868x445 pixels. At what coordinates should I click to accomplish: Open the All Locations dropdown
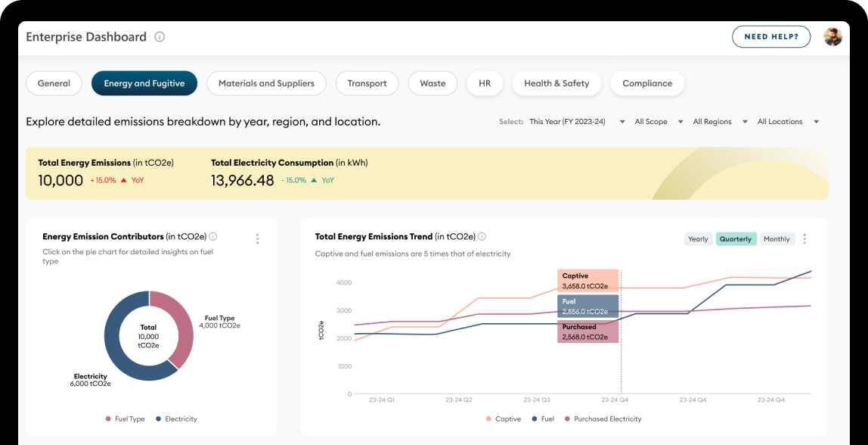tap(789, 122)
